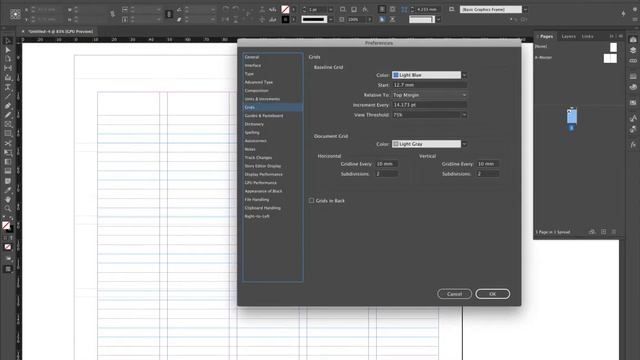Select Dictionary preferences category

click(254, 124)
